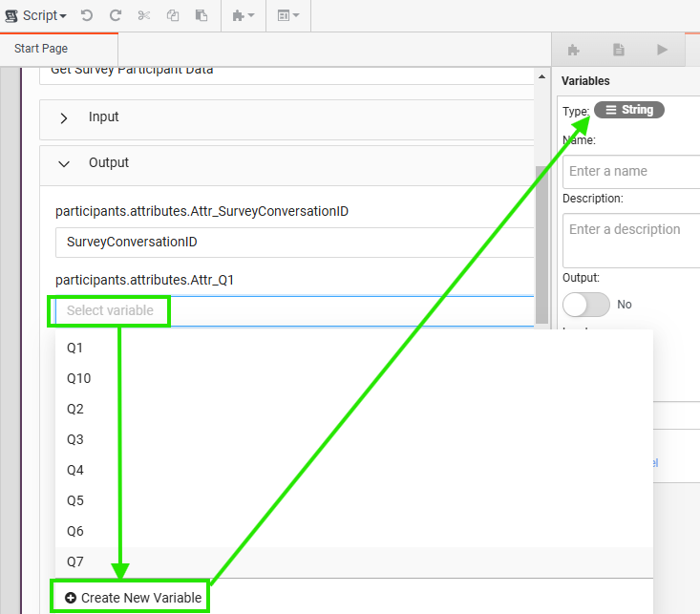Click the Undo icon
700x614 pixels.
coord(87,15)
